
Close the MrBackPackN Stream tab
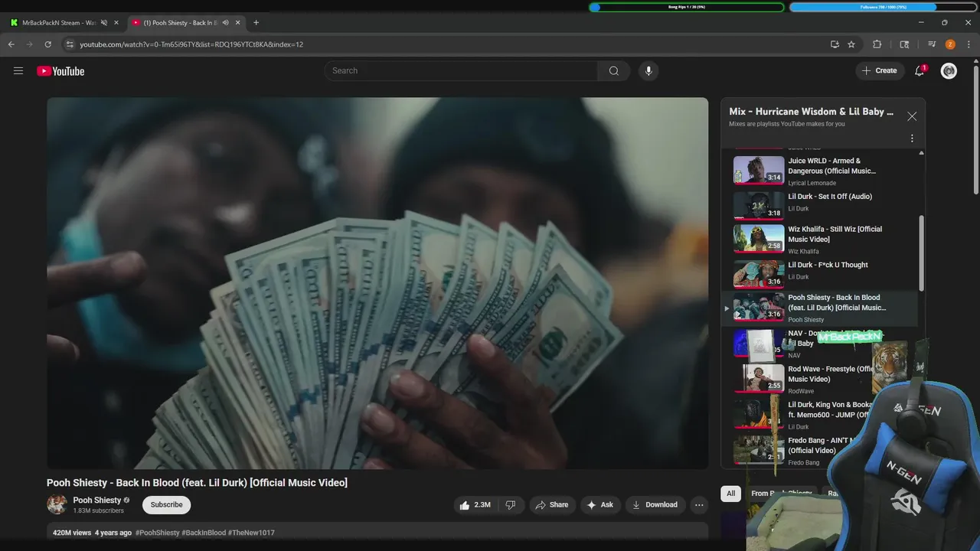pyautogui.click(x=116, y=23)
